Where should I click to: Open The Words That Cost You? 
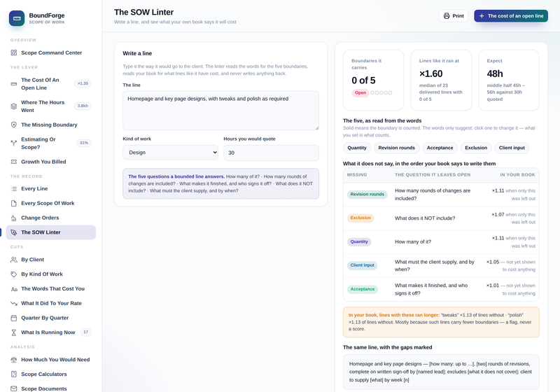50,289
